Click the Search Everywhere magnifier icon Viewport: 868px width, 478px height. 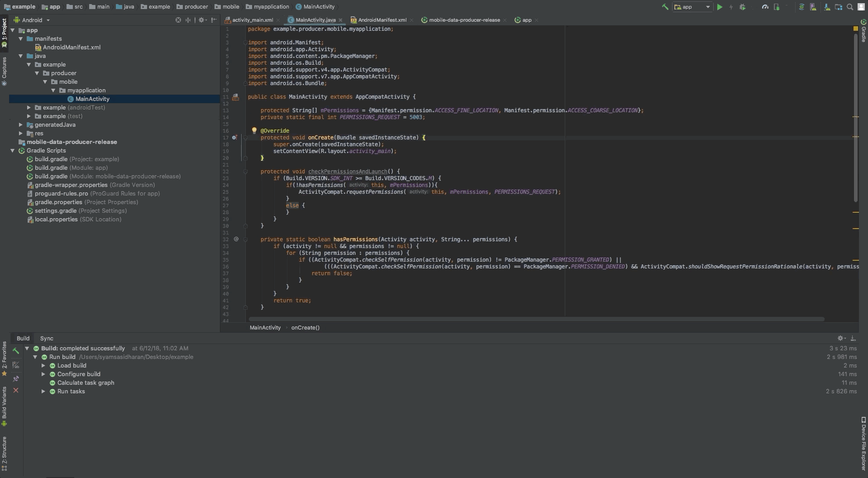coord(850,7)
